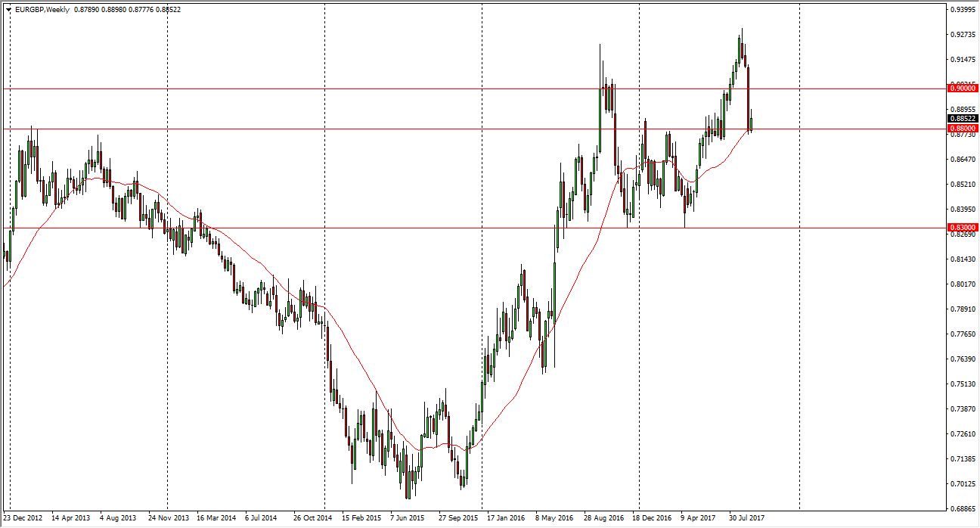Select the red 0.88000 price label
This screenshot has height=528, width=980.
coord(962,129)
